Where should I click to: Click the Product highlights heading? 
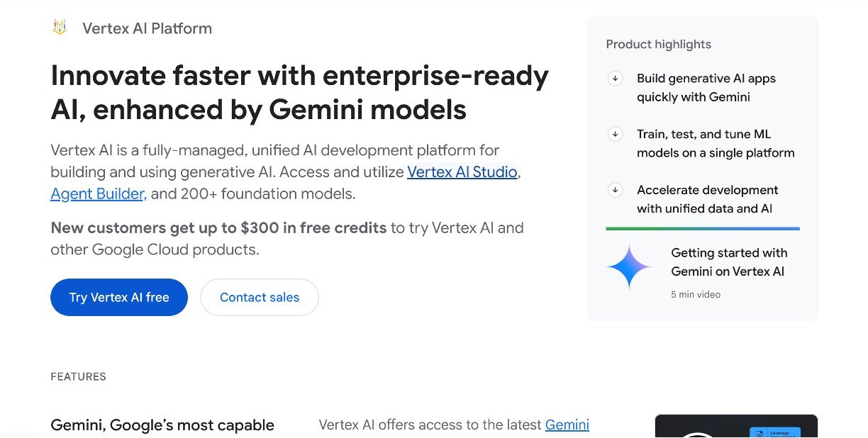pos(658,44)
